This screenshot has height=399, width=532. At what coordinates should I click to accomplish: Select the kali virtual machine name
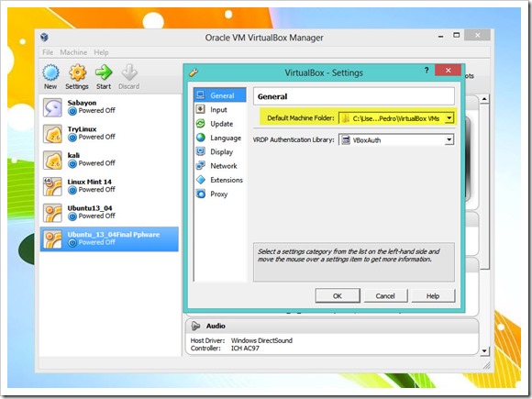73,155
